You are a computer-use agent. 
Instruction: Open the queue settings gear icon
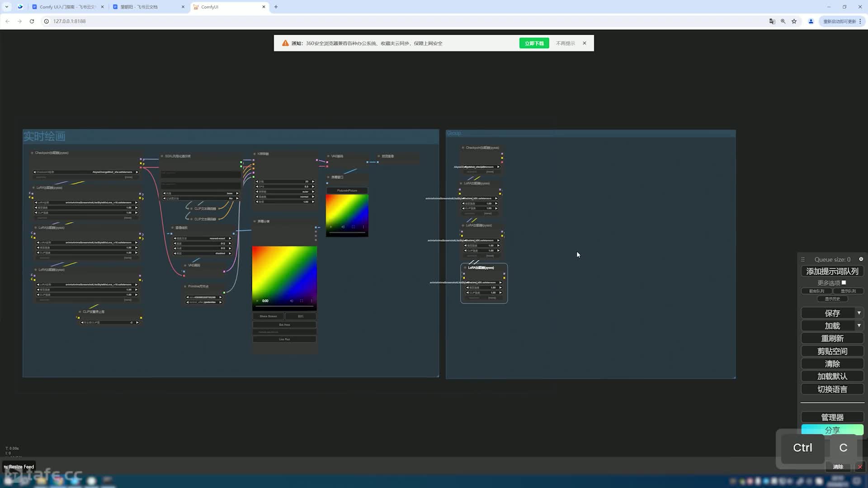861,259
